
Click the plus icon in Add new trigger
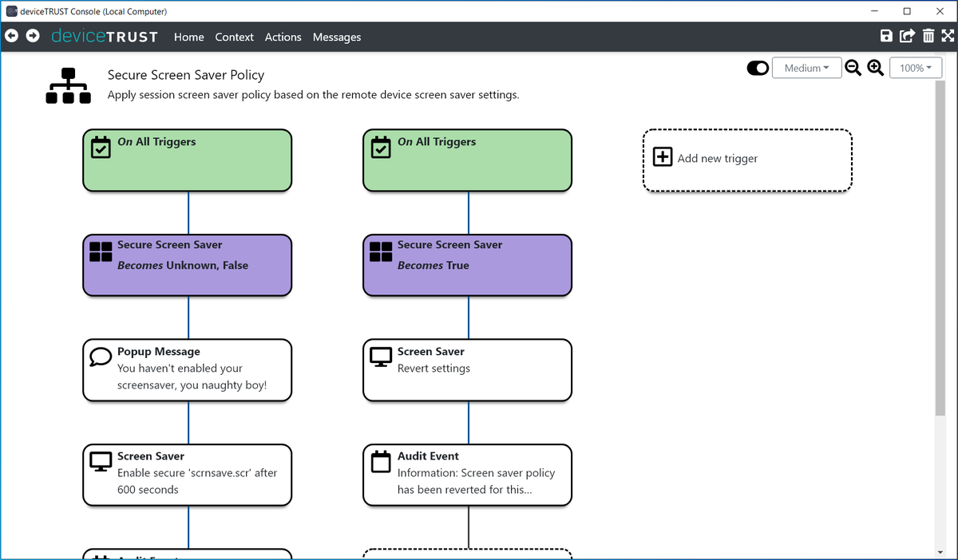(x=663, y=157)
